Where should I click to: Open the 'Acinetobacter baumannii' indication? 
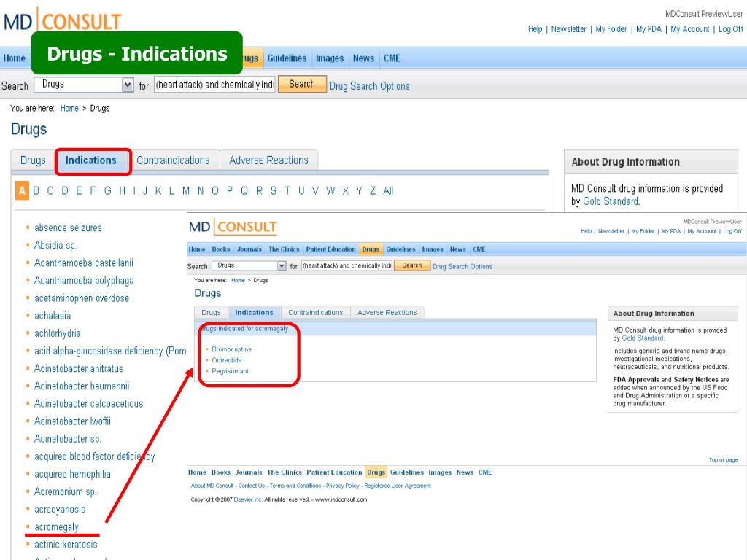pos(82,386)
